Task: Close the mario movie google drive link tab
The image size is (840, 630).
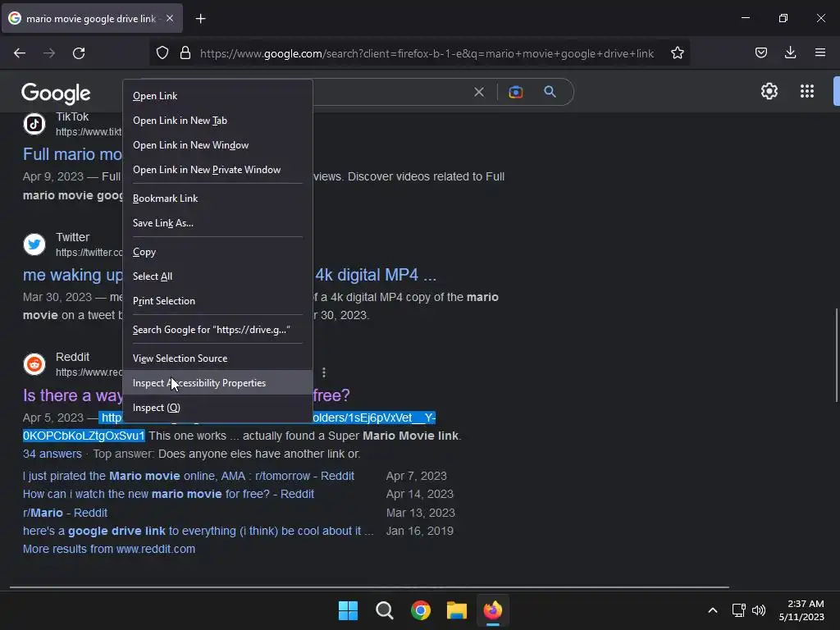Action: tap(170, 18)
